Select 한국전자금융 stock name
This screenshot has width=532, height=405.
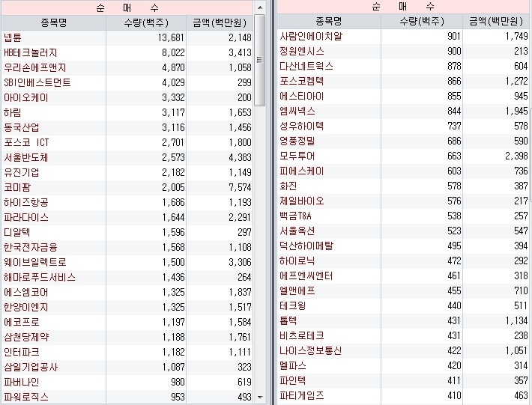point(30,247)
